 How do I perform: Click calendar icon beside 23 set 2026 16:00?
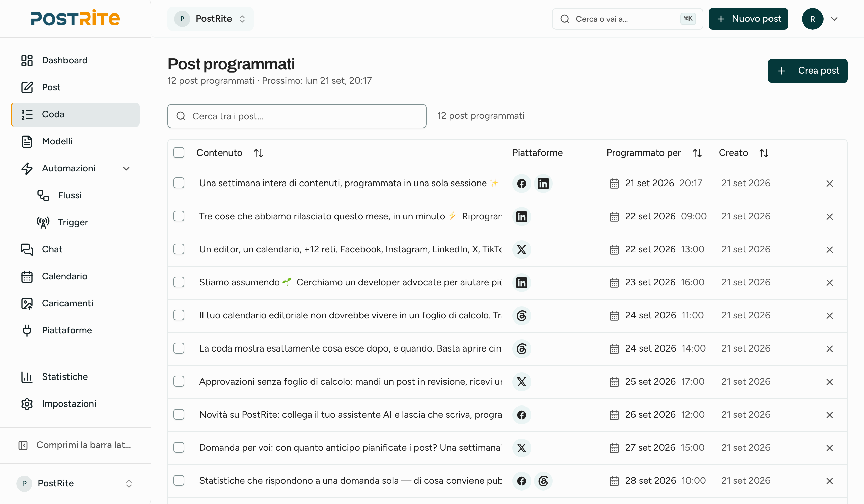point(614,283)
